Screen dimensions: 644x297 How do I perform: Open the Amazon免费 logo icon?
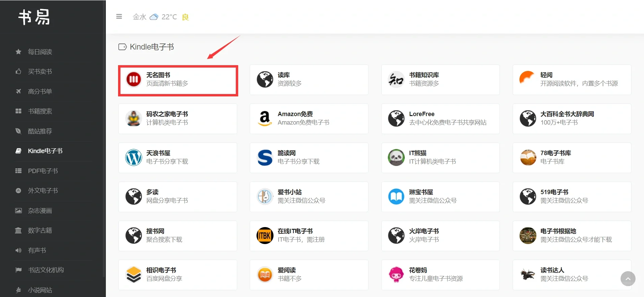pos(265,118)
